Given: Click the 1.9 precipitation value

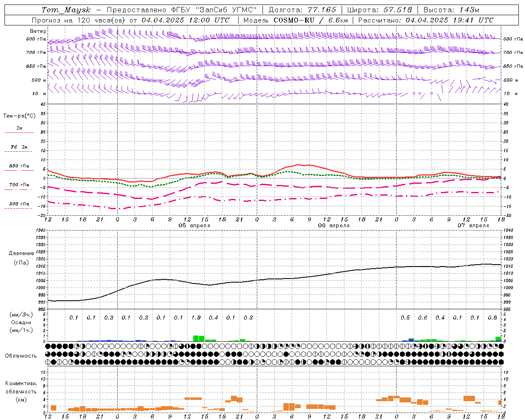Looking at the screenshot, I should [196, 317].
